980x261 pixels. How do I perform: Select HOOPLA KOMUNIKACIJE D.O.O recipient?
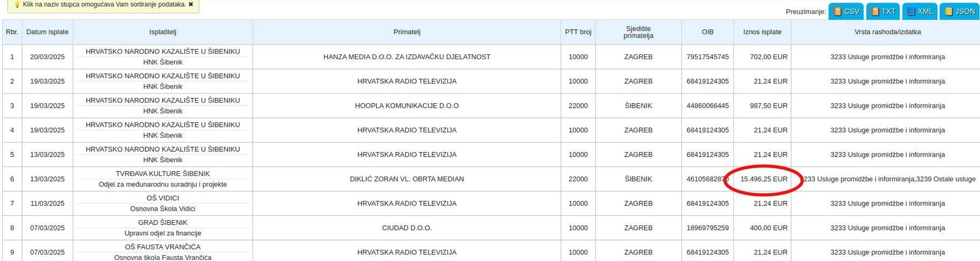[407, 106]
